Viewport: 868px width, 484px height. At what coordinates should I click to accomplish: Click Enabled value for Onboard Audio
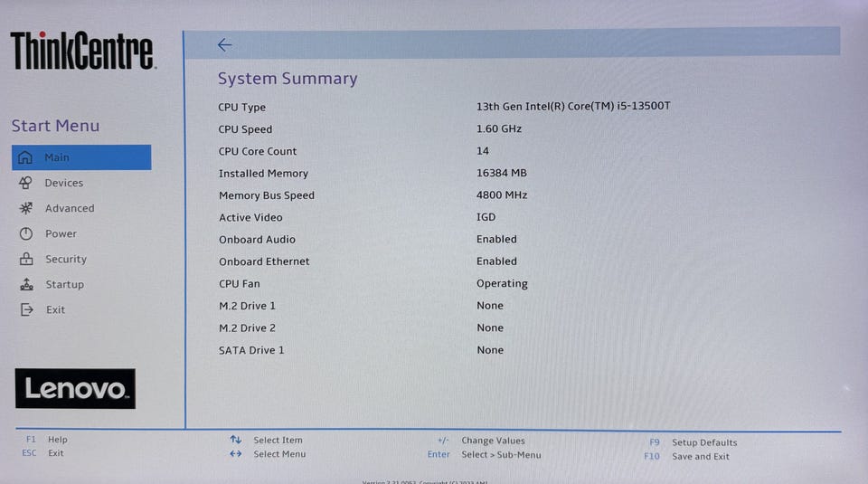[x=496, y=239]
